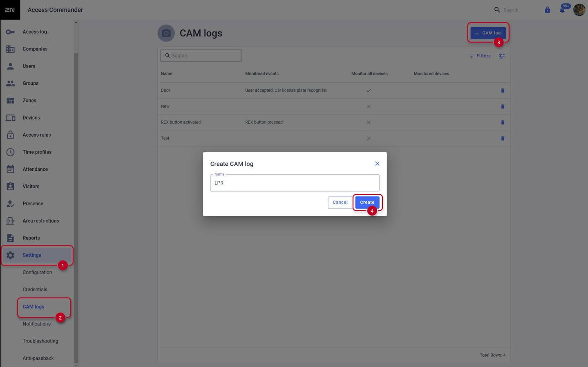Click the Presence icon
The height and width of the screenshot is (367, 588).
coord(10,203)
